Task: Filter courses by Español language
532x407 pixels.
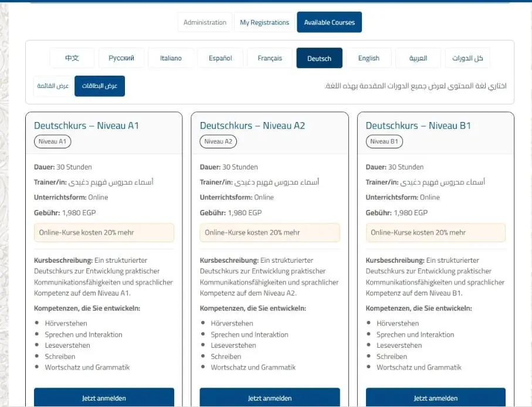Action: (221, 58)
